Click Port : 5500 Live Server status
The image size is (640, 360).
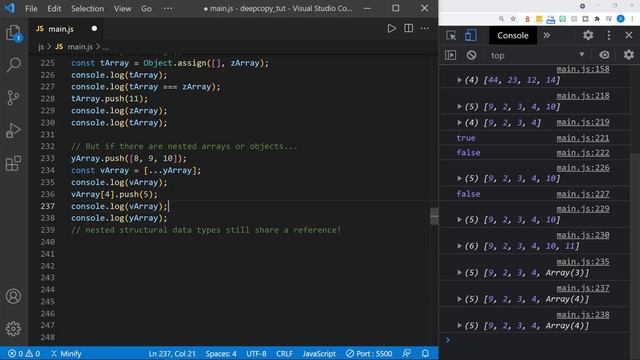[369, 353]
